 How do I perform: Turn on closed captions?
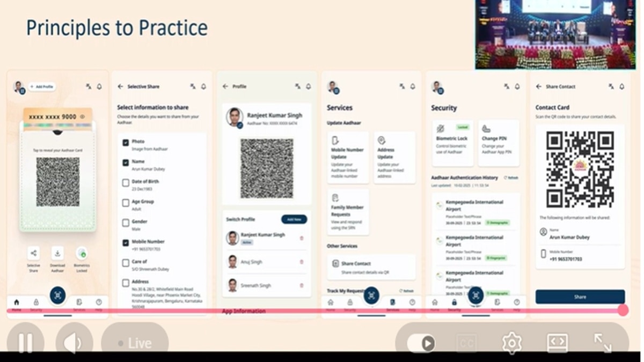click(466, 343)
